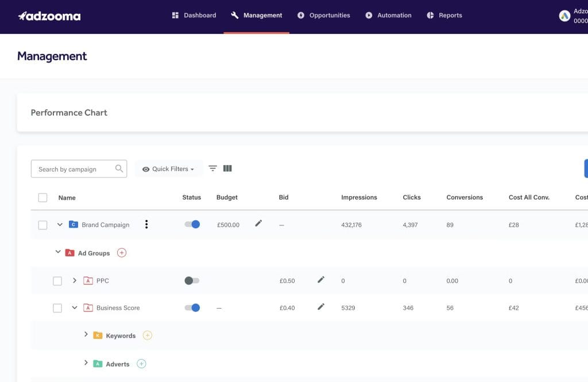Screen dimensions: 588x382
Task: Tick the PPC ad group checkbox
Action: [57, 281]
